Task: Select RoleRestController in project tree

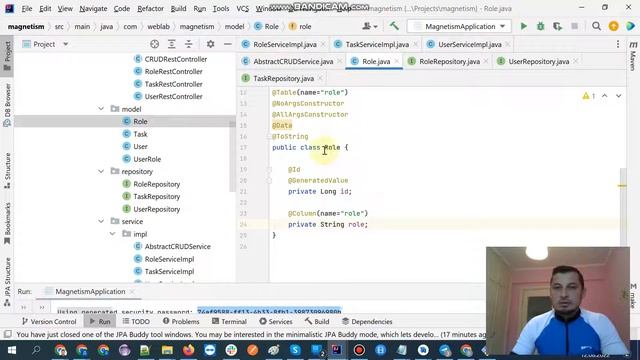Action: coord(173,71)
